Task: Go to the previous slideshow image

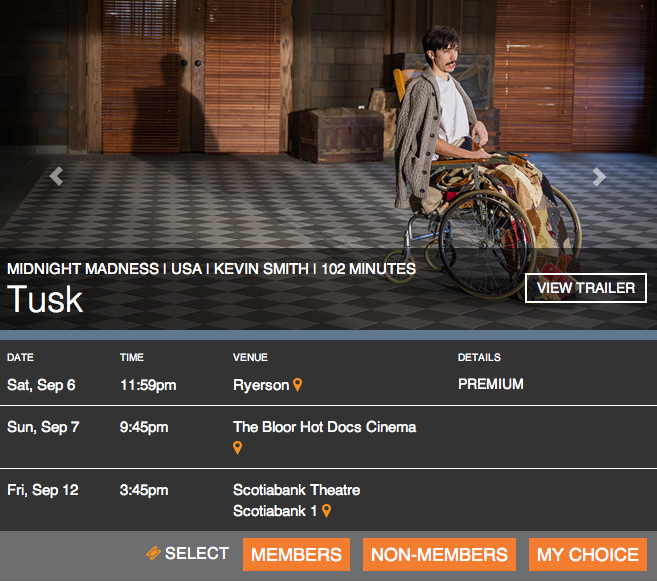Action: coord(56,176)
